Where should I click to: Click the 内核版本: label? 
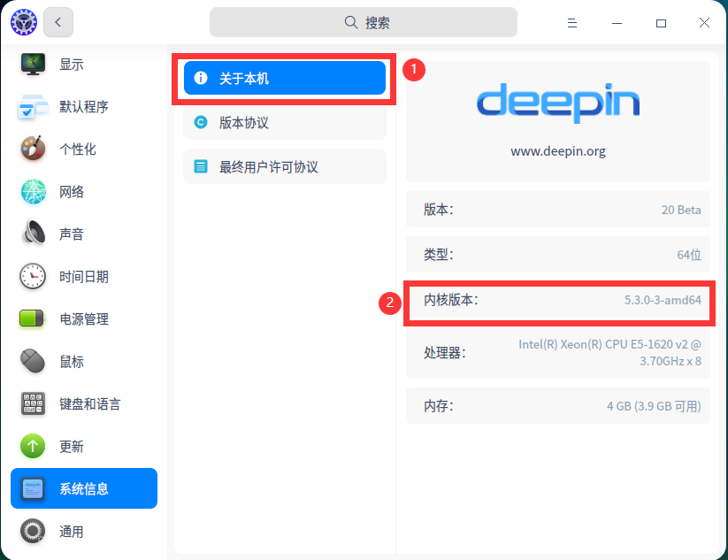[x=451, y=300]
